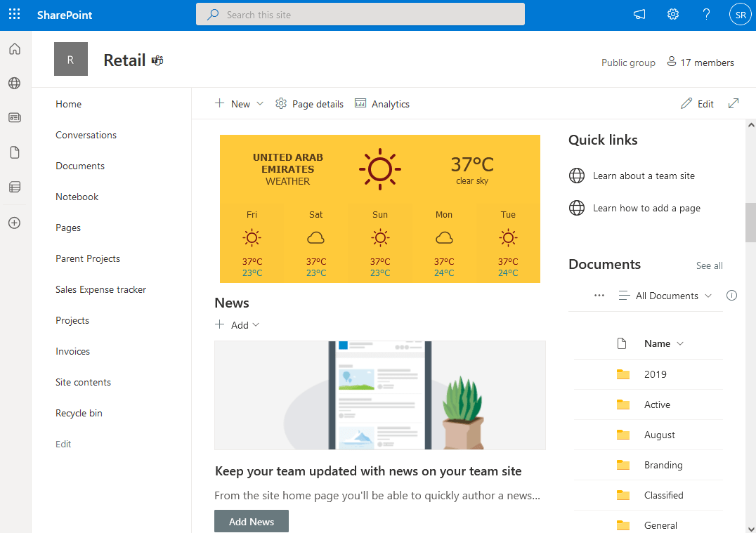Expand the New menu in the command bar

[x=260, y=103]
